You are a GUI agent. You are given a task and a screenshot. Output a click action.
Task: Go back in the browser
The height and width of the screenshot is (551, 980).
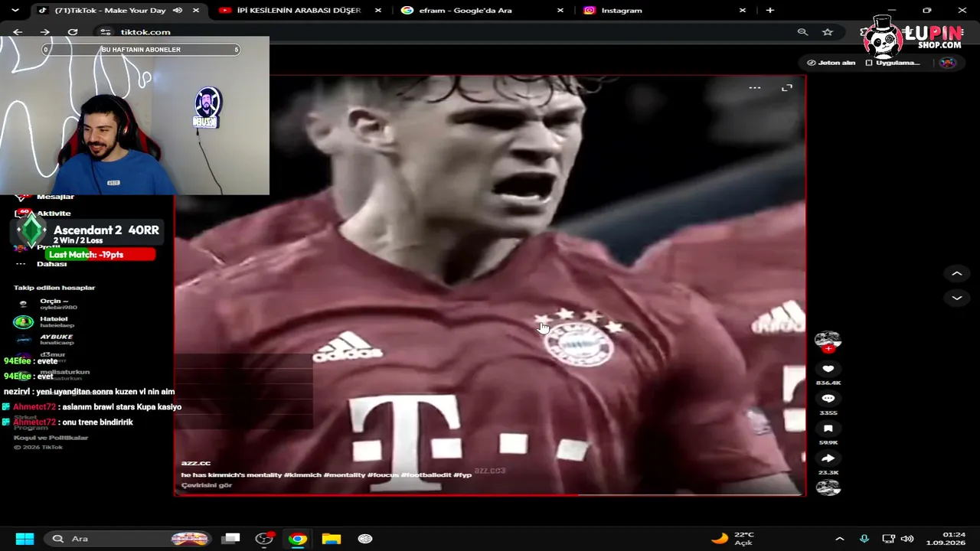(18, 32)
